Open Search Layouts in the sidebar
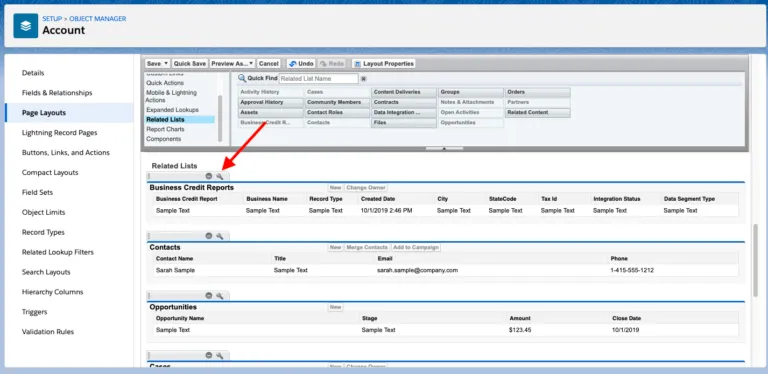 click(x=46, y=272)
